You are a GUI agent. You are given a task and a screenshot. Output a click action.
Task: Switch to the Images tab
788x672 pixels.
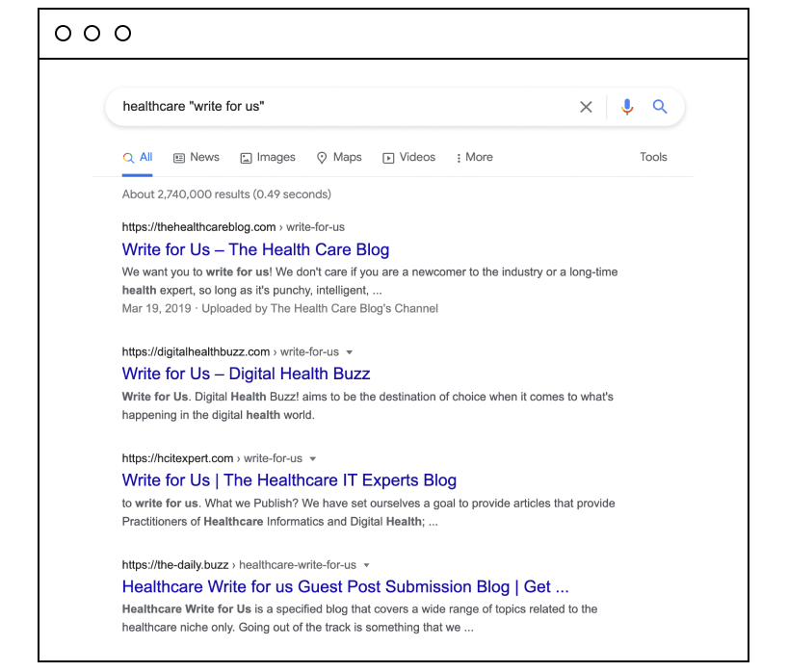click(x=268, y=158)
